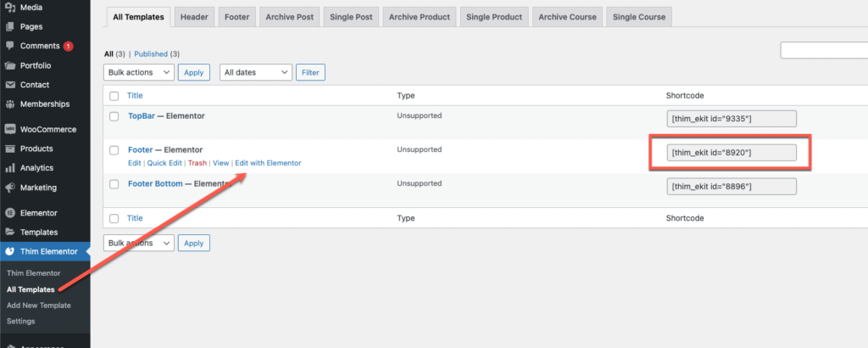868x348 pixels.
Task: Switch to the Header tab
Action: pos(194,17)
